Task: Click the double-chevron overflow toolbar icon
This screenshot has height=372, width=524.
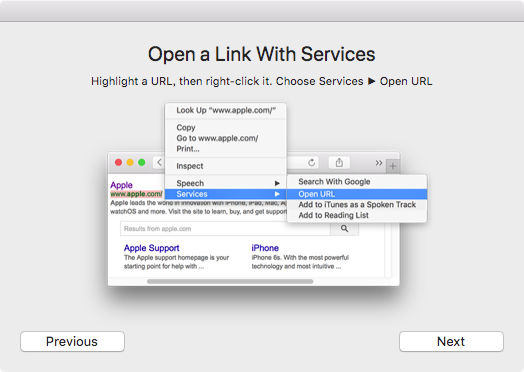Action: [378, 163]
